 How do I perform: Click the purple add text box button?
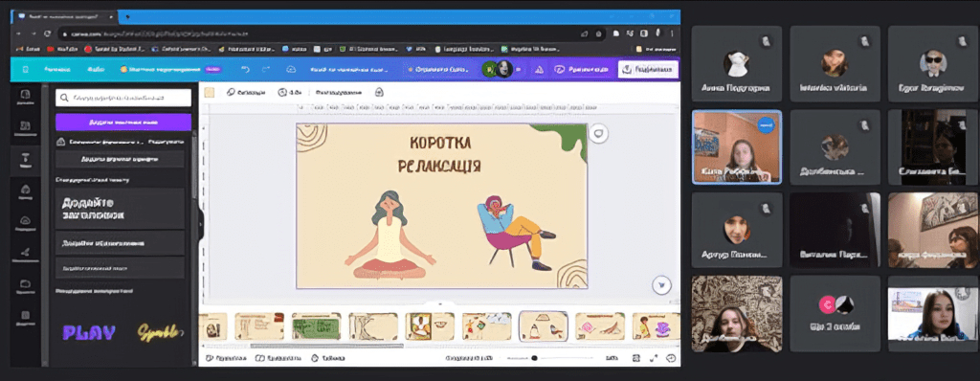pos(123,122)
